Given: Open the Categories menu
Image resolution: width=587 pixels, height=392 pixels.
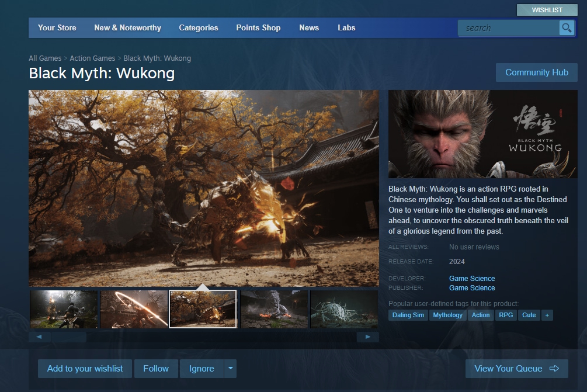Looking at the screenshot, I should 199,28.
